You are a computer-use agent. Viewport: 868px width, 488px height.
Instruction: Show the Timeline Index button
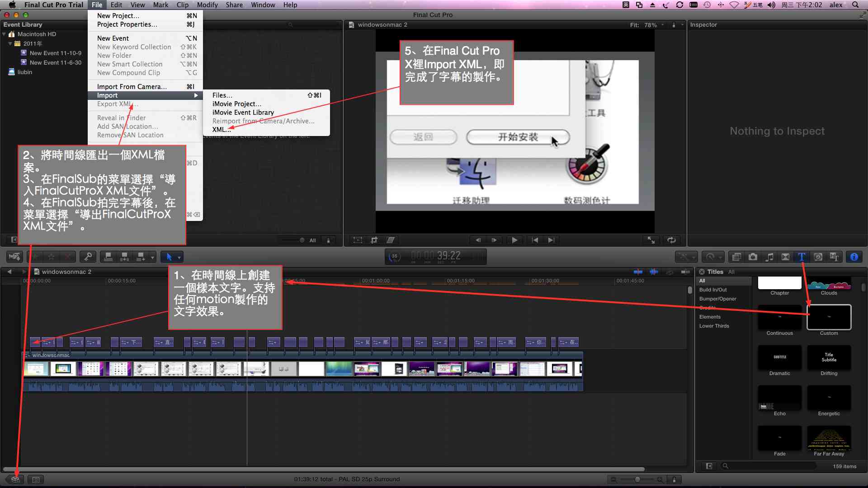[36, 479]
